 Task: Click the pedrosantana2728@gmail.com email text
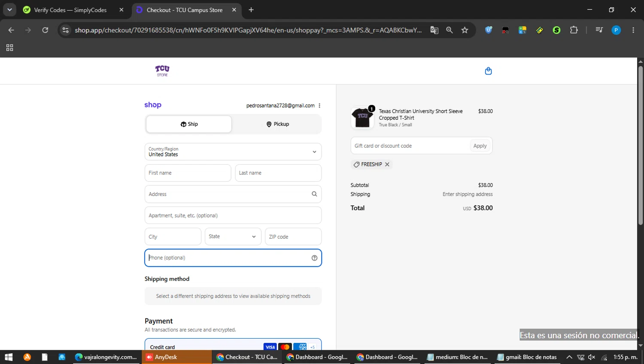pos(280,106)
